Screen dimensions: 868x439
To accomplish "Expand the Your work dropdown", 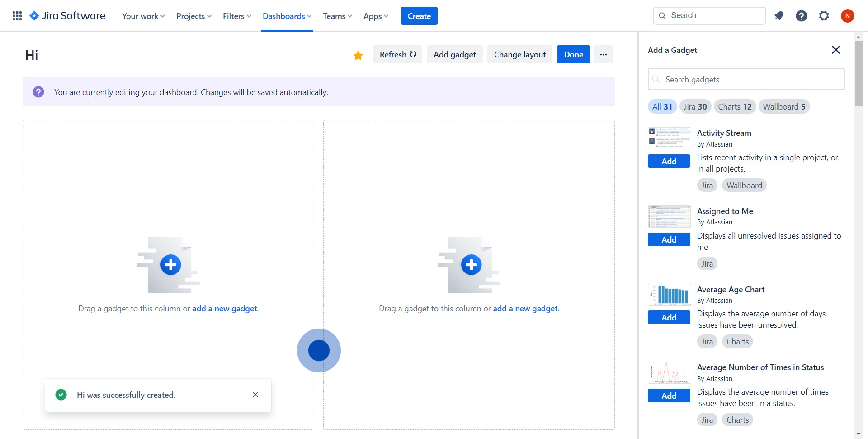I will click(x=143, y=16).
